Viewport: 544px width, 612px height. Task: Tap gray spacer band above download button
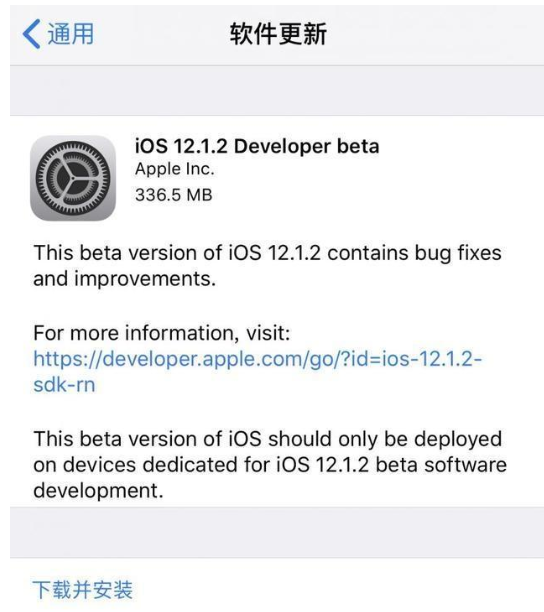click(277, 532)
